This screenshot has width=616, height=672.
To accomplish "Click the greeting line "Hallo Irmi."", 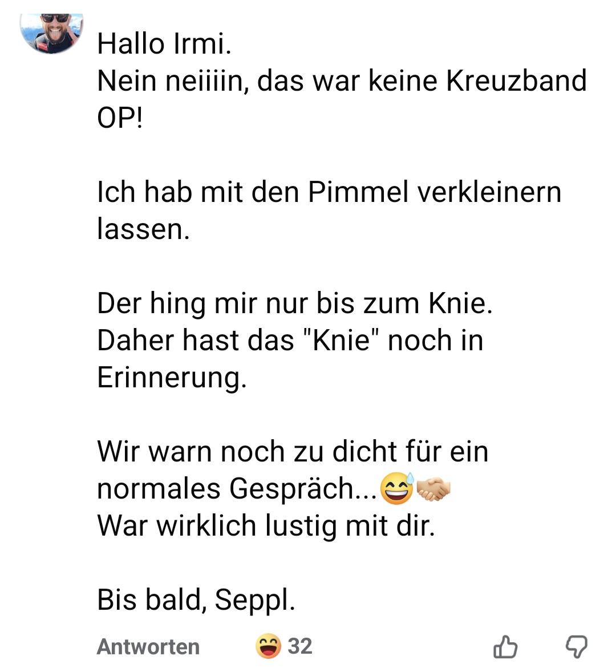I will pos(164,44).
